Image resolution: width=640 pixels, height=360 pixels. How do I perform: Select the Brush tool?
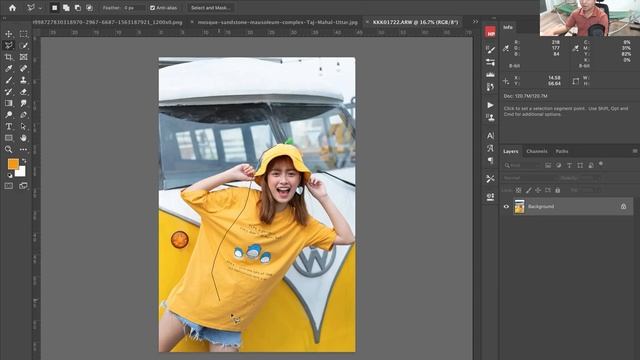click(x=9, y=80)
